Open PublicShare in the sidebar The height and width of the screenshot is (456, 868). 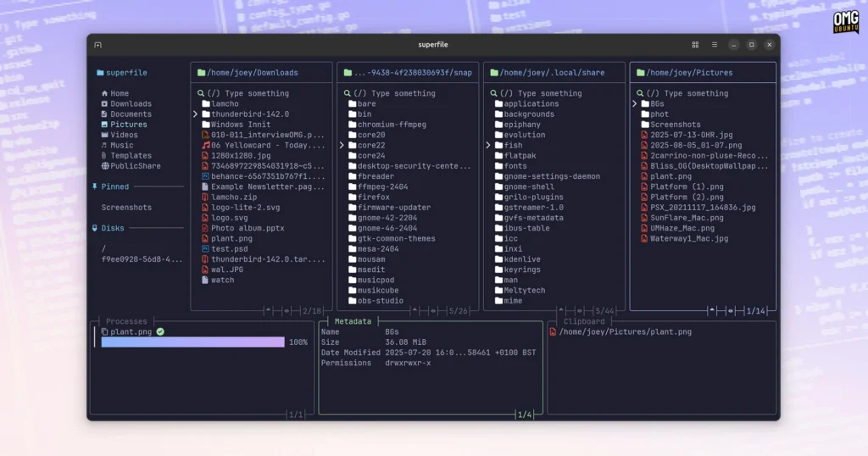click(131, 166)
